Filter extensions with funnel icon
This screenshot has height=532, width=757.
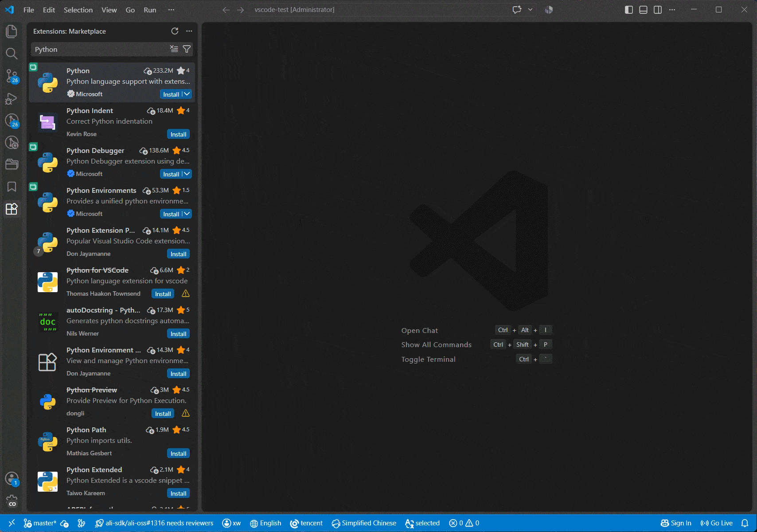point(187,49)
